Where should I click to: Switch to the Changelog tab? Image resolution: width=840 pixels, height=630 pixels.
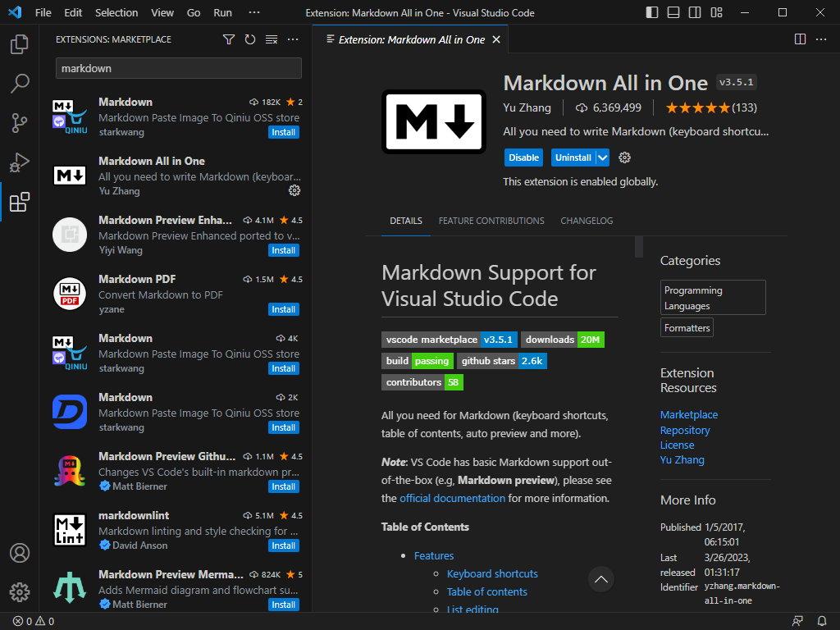click(x=587, y=221)
